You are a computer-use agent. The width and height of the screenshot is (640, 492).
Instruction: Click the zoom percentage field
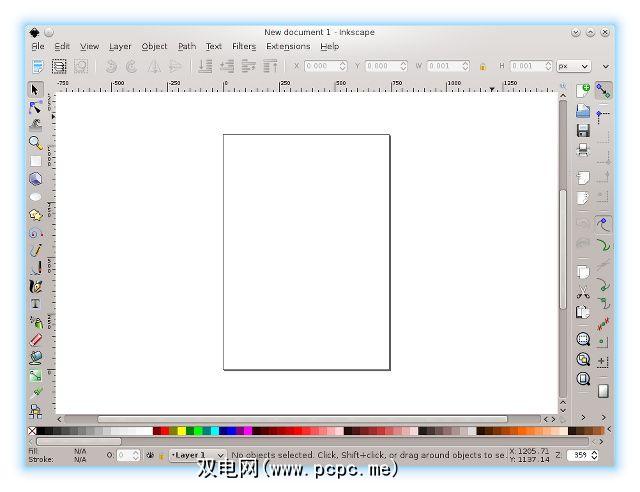pos(582,455)
